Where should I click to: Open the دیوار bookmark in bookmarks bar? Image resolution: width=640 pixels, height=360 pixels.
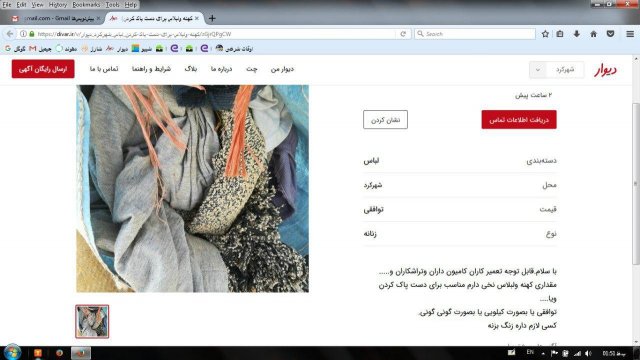coord(117,49)
